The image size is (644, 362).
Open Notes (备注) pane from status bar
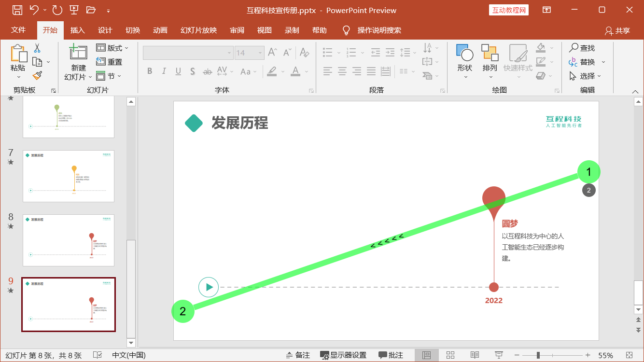pos(298,355)
